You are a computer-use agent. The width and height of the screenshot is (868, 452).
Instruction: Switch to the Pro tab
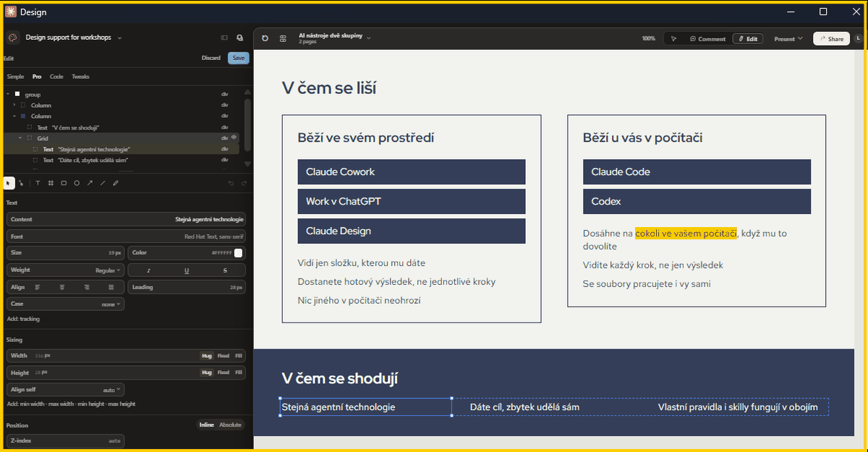37,77
